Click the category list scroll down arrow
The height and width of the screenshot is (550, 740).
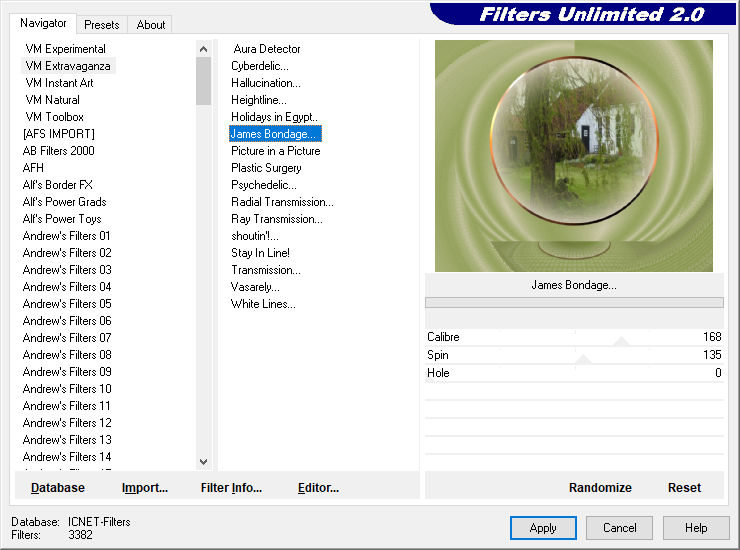[203, 462]
